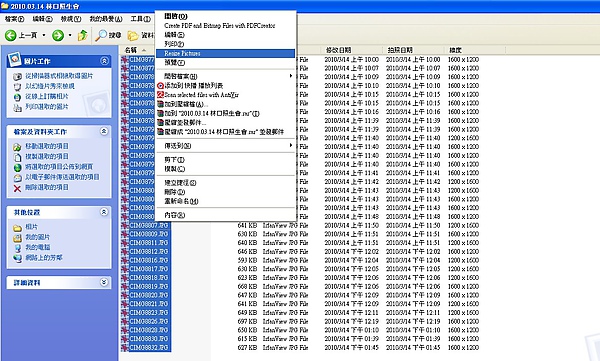
Task: Click the 我的圖片 folder icon
Action: [17, 238]
